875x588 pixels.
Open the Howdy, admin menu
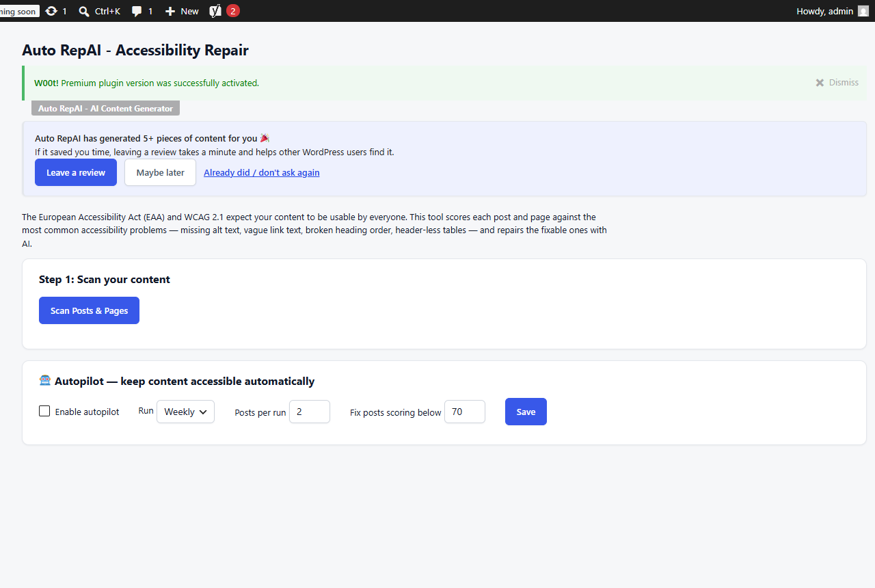pos(833,11)
